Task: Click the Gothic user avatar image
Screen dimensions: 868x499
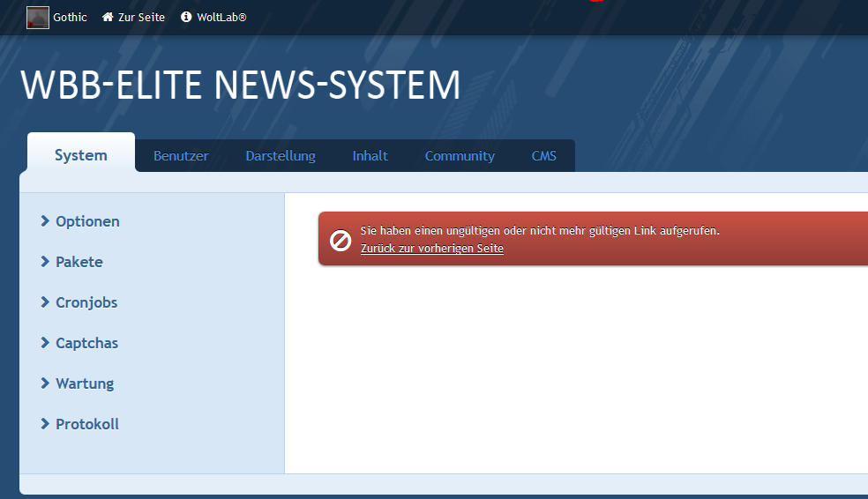Action: pyautogui.click(x=37, y=17)
